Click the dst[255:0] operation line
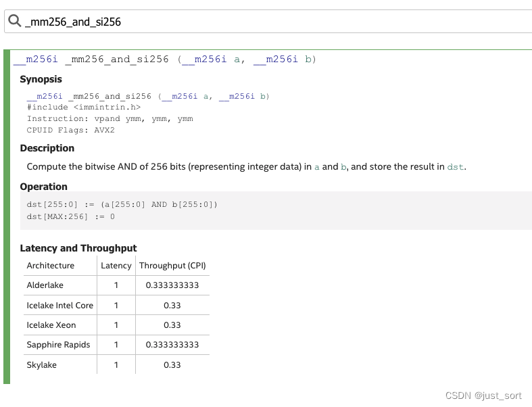 (x=122, y=204)
